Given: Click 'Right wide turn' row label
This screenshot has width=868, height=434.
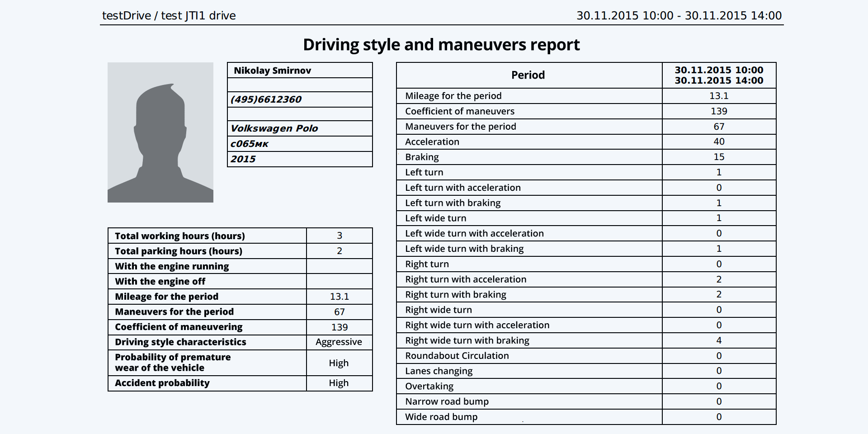Looking at the screenshot, I should (439, 310).
